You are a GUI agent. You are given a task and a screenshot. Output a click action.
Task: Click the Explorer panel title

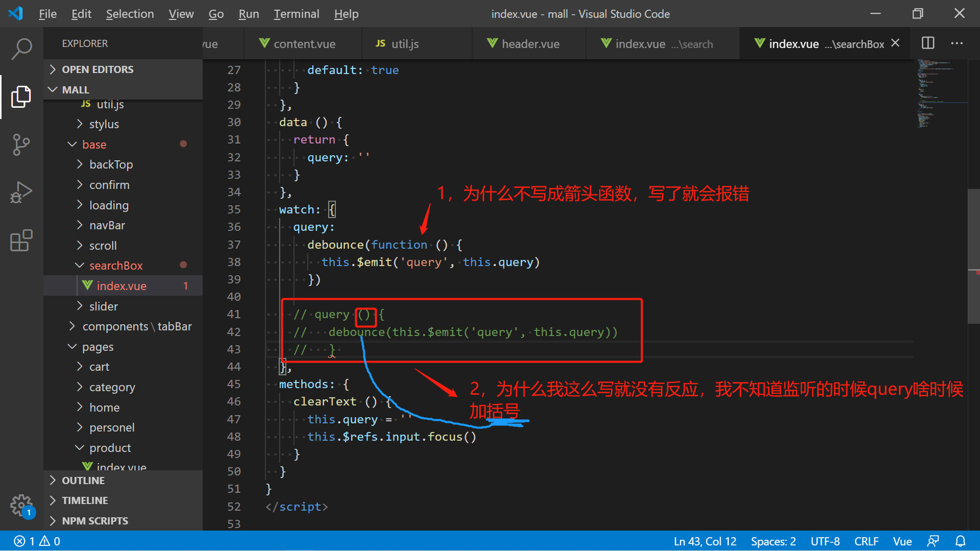click(85, 43)
